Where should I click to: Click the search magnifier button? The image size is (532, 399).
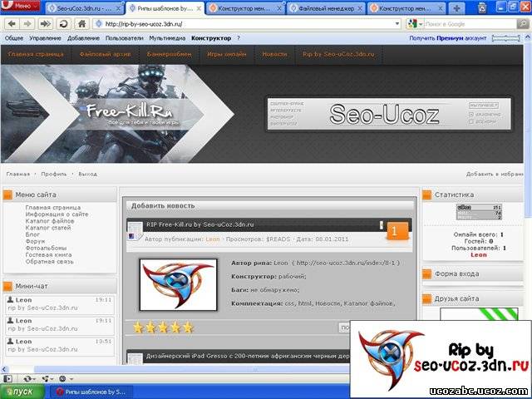(522, 24)
